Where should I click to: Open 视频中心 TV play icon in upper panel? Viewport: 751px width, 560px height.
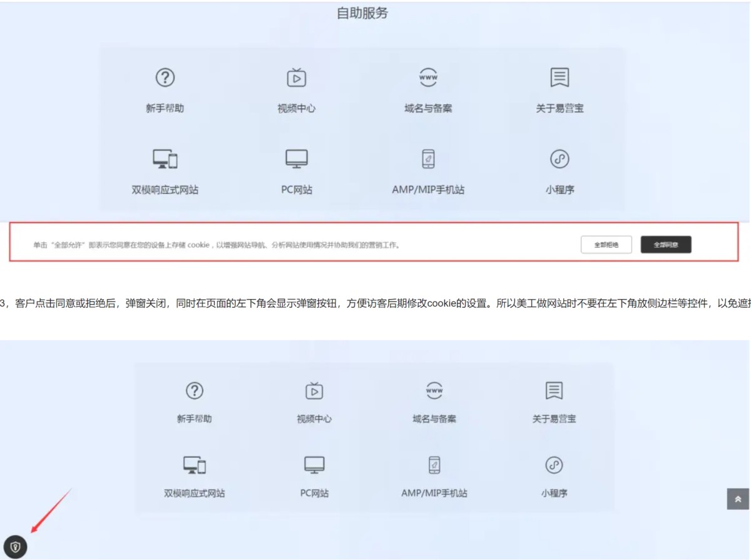pos(296,78)
